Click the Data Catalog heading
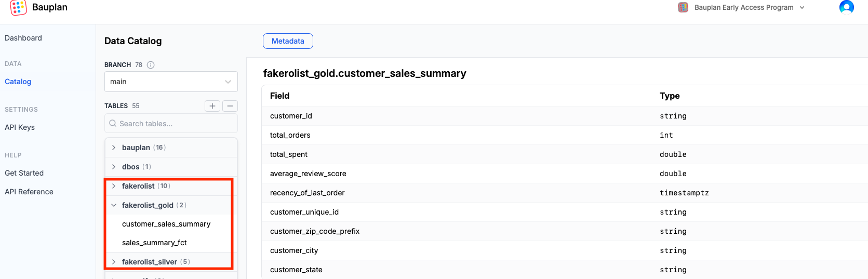The image size is (868, 279). (133, 41)
